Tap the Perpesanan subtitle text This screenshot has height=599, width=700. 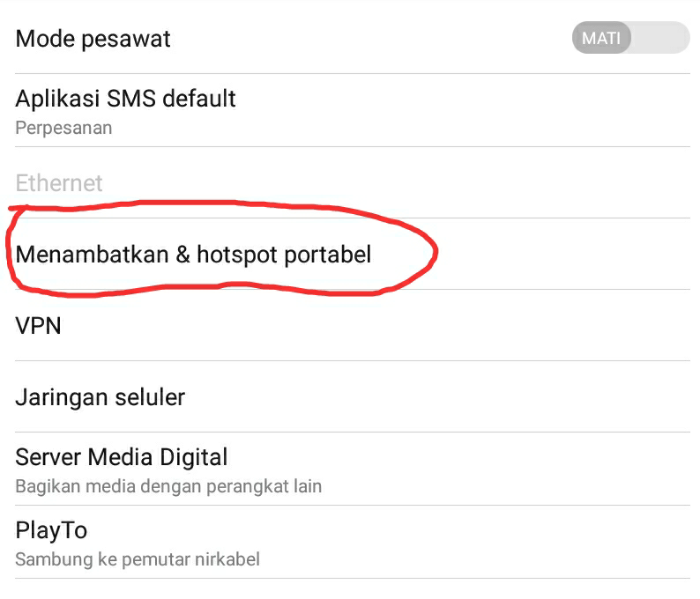coord(63,128)
